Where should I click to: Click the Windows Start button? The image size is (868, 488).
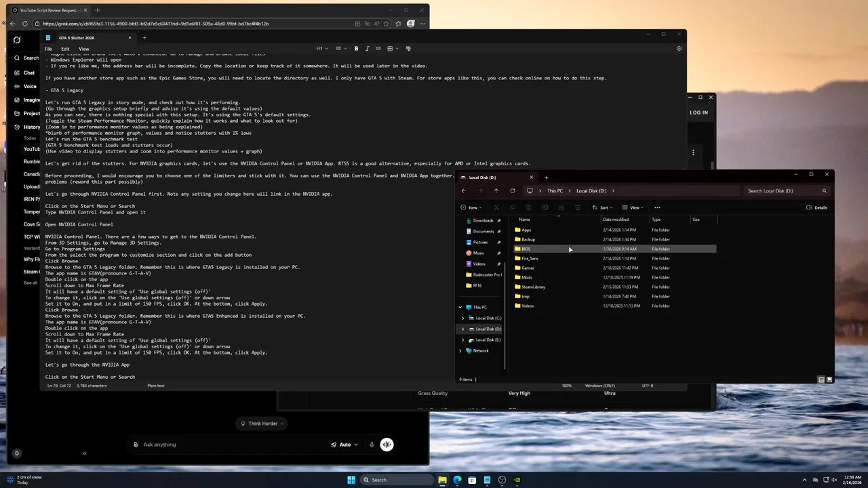pyautogui.click(x=351, y=480)
